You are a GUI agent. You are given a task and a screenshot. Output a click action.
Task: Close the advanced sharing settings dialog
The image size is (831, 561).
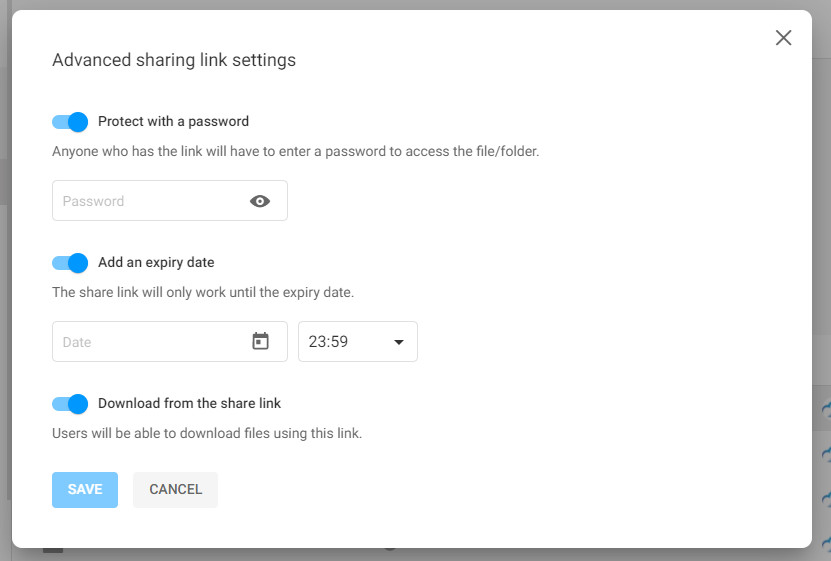[783, 38]
